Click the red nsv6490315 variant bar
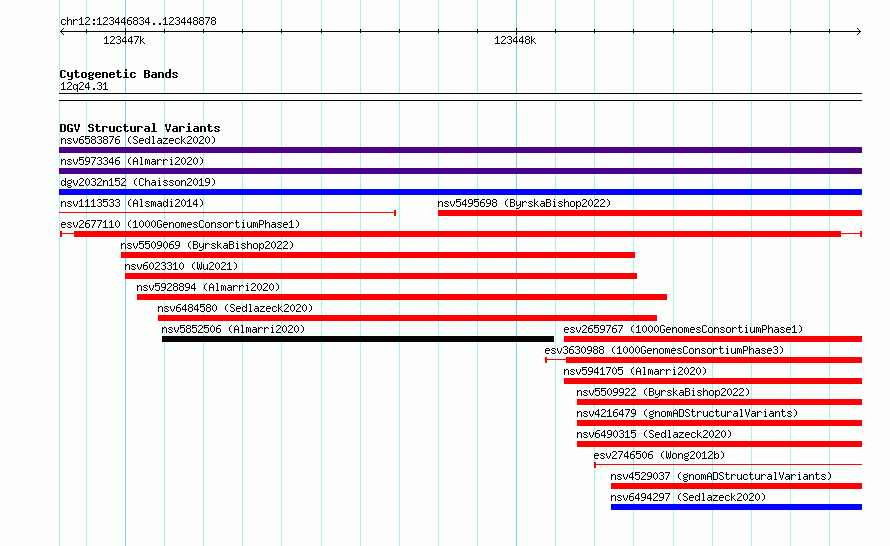 click(x=719, y=444)
